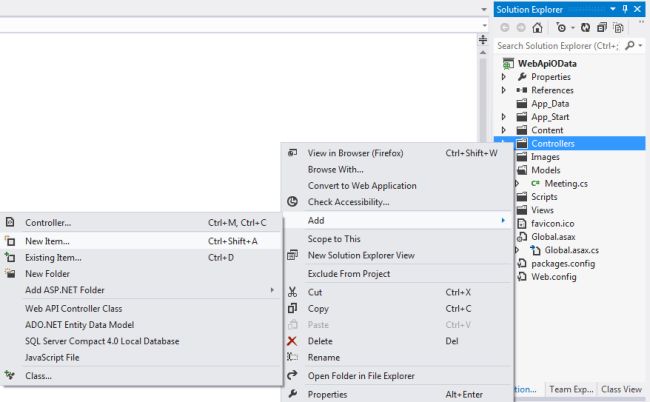Click the Forward arrow in Solution Explorer toolbar
Screen dimensions: 650x402
click(x=521, y=28)
